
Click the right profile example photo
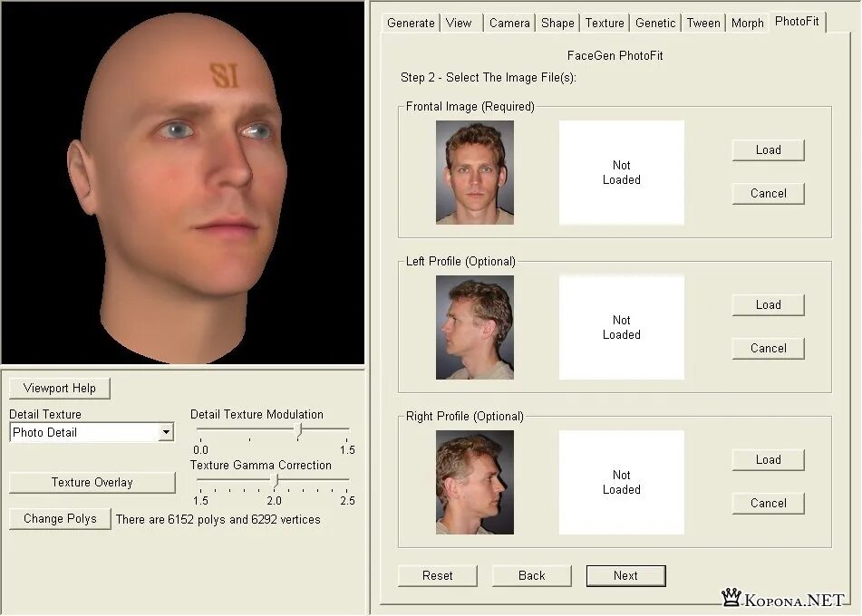click(x=475, y=483)
